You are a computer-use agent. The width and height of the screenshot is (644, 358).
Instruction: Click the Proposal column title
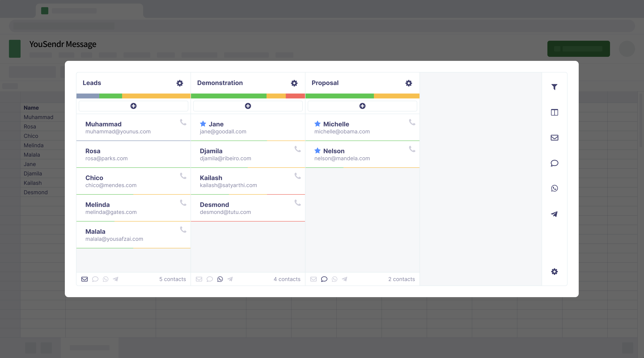(325, 83)
